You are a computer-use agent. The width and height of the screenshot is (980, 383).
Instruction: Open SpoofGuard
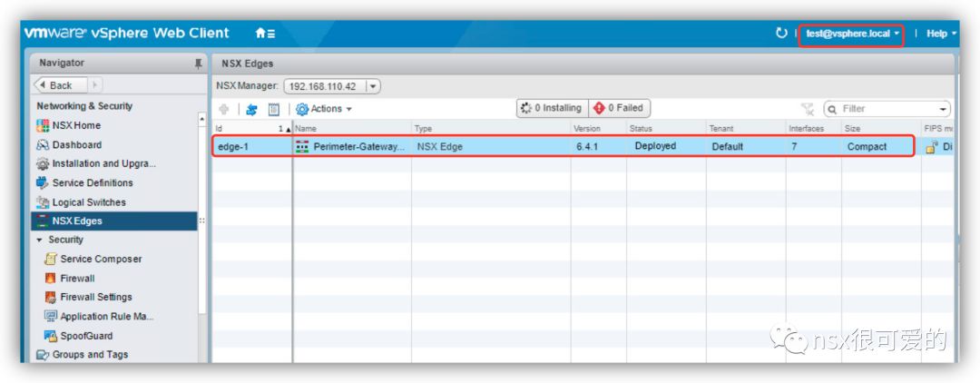click(86, 336)
